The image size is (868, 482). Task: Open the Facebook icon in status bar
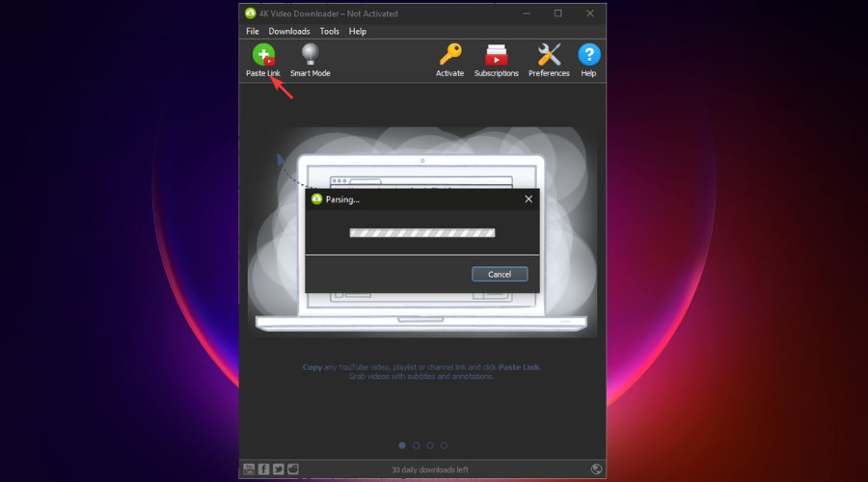pos(263,469)
